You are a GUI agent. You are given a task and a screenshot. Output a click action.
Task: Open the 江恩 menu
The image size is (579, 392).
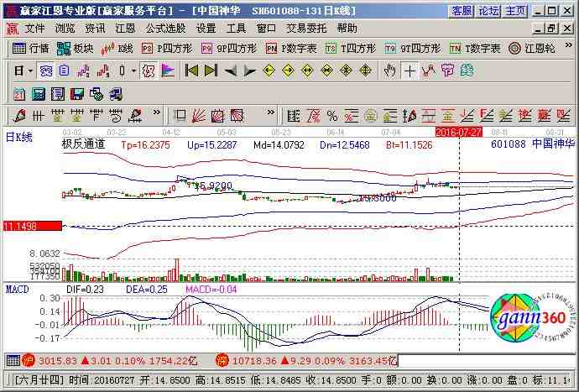click(125, 29)
